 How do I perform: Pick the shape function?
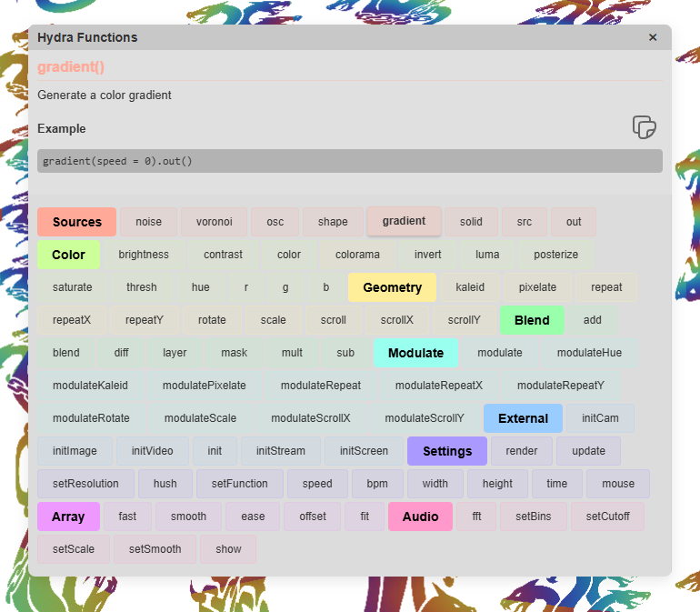coord(333,222)
